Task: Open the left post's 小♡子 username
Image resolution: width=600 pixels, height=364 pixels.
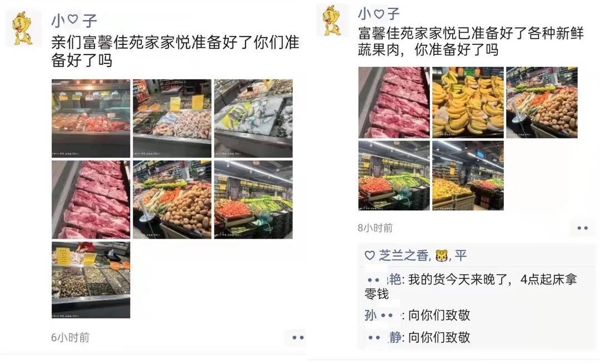Action: 74,20
